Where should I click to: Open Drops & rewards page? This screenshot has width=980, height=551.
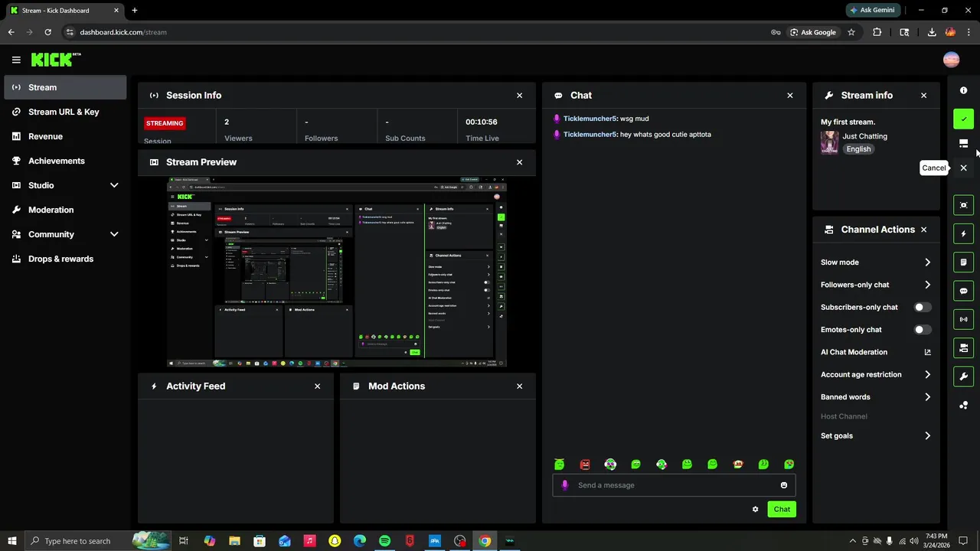pos(65,259)
